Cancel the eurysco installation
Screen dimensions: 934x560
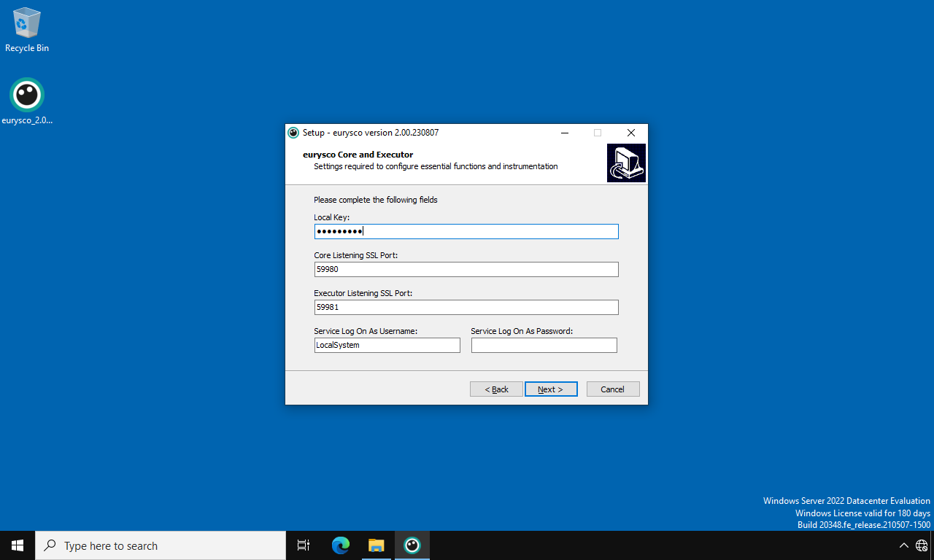point(613,389)
